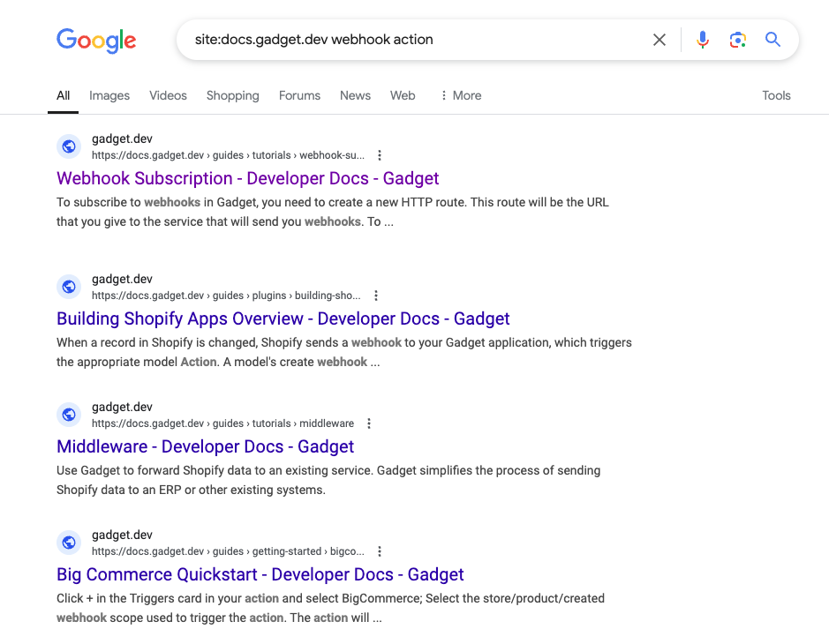Click the globe favicon beside Building Shopify Apps result
The image size is (829, 644).
tap(69, 287)
